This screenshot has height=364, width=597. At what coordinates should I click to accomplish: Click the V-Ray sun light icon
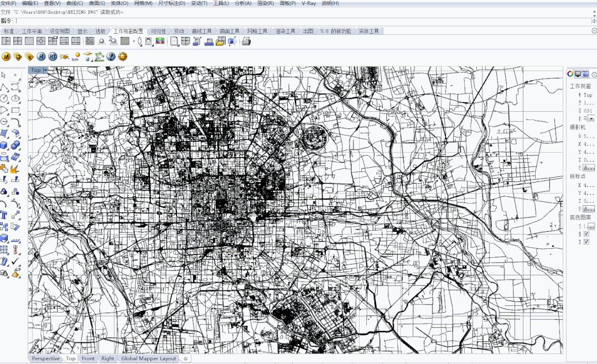(x=76, y=56)
